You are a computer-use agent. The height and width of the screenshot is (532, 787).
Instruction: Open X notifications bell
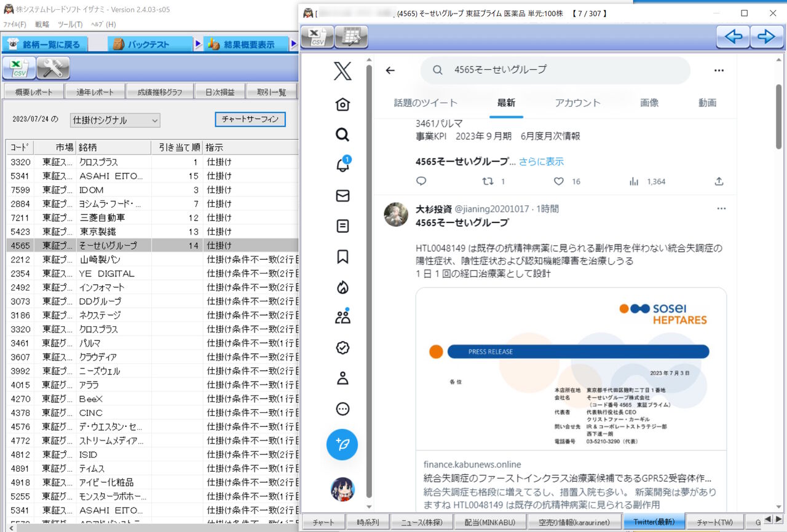point(342,165)
